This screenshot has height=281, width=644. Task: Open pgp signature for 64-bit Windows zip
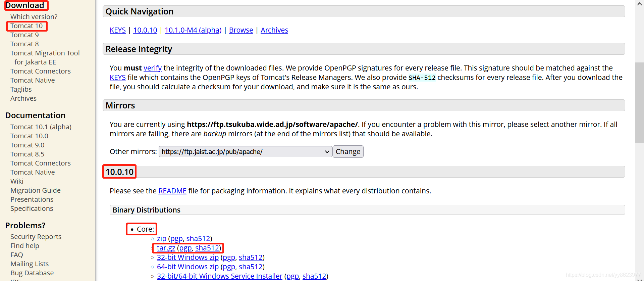(229, 267)
